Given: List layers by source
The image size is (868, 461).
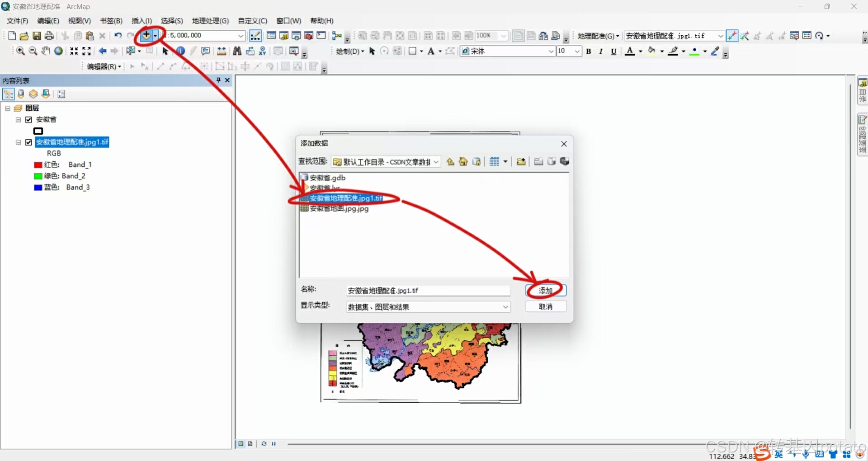Looking at the screenshot, I should click(x=21, y=94).
